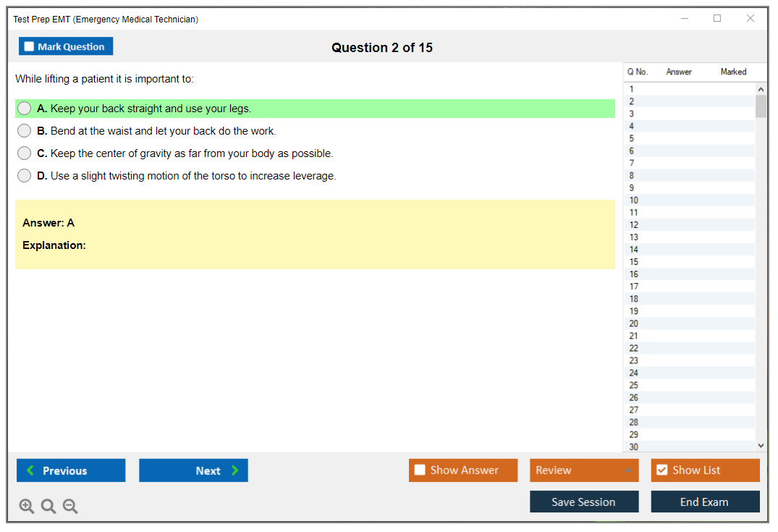The width and height of the screenshot is (778, 532).
Task: Tick the Mark Question checkbox
Action: click(x=30, y=47)
